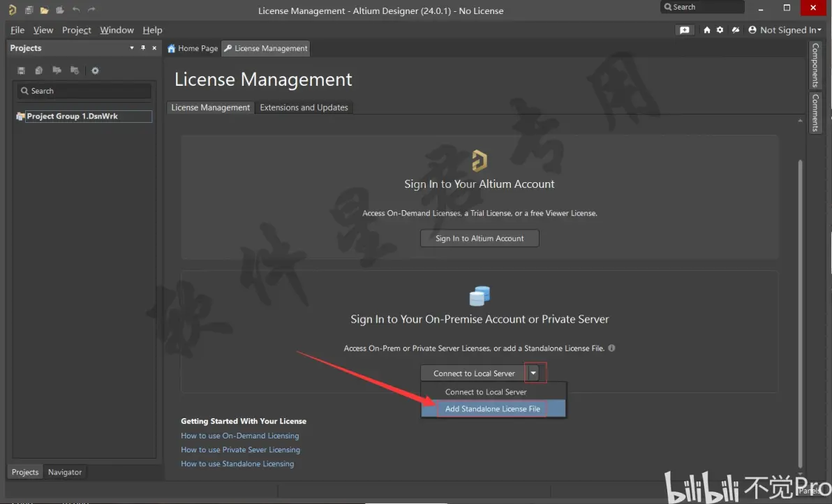Select Add Standalone License File option

(493, 408)
